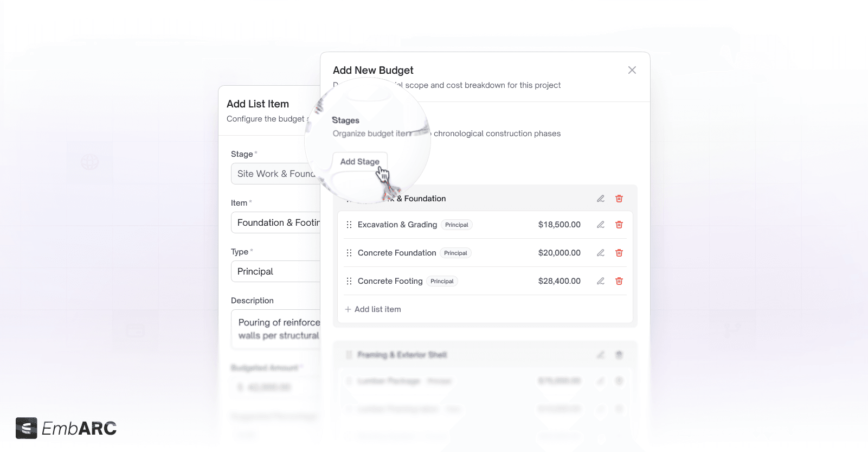Grab the Concrete Footing drag handle
This screenshot has width=868, height=452.
(x=349, y=281)
